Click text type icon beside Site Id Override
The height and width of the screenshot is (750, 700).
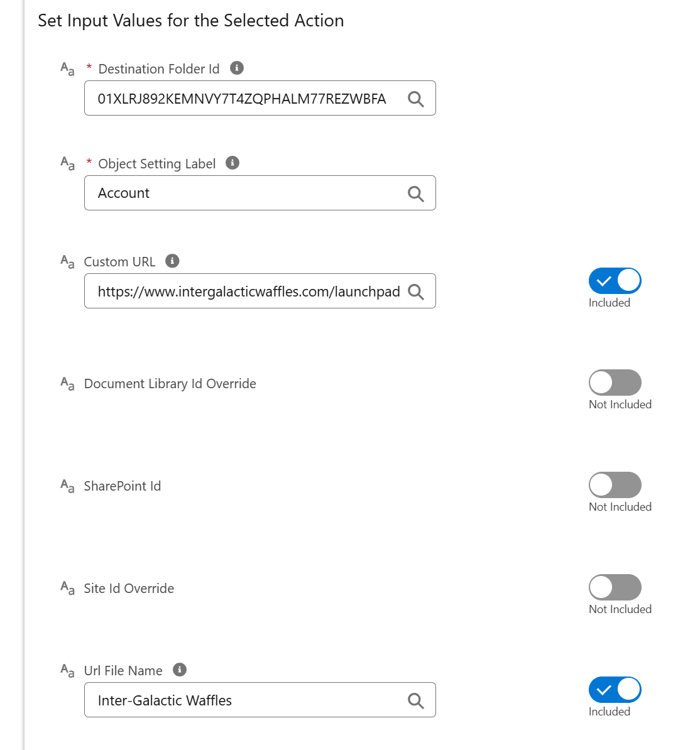pos(67,589)
